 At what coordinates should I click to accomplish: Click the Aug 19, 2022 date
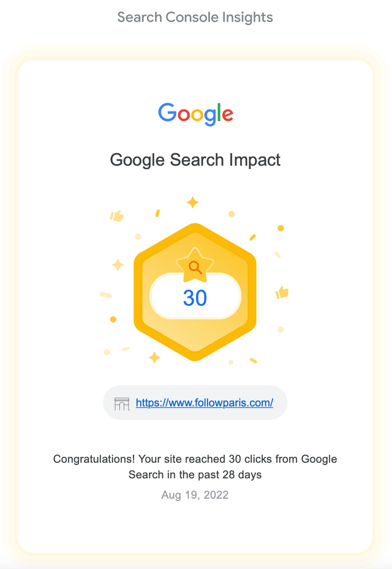[195, 495]
